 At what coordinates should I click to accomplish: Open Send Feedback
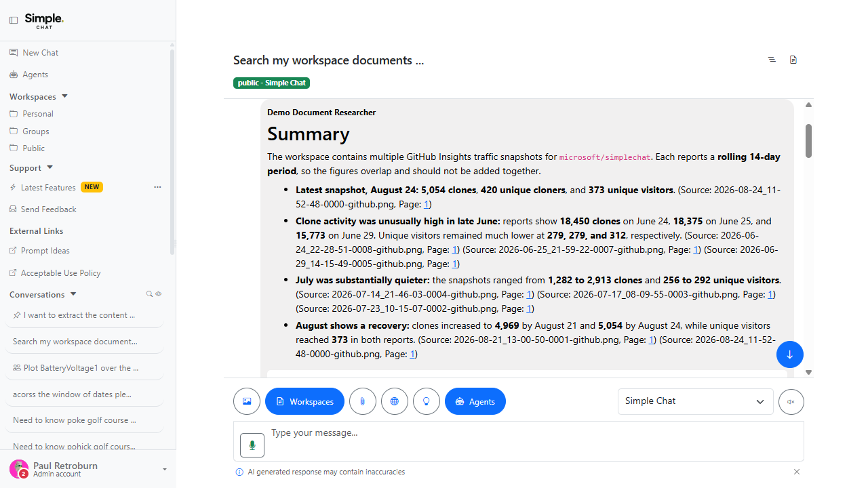(49, 209)
